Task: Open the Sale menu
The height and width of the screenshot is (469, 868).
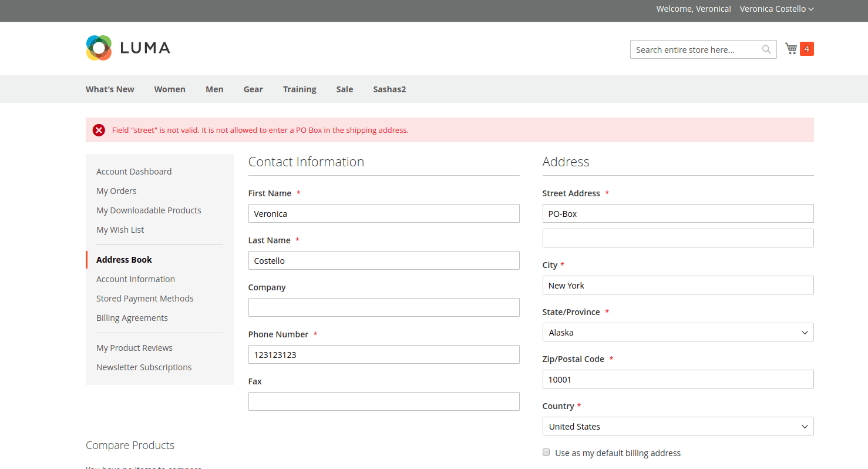Action: coord(345,89)
